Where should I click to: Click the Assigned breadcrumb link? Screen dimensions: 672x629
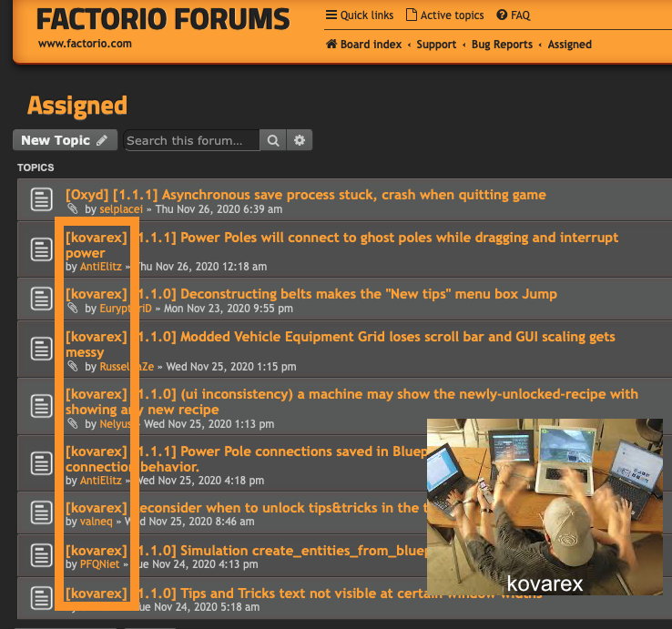570,45
